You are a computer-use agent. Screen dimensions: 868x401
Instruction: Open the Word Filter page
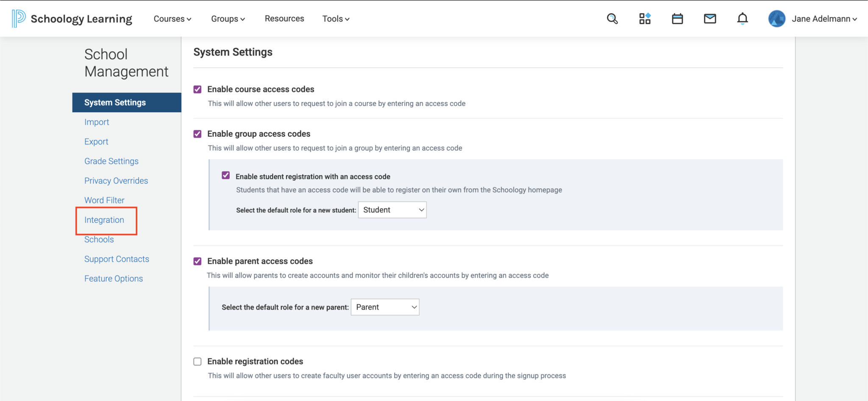(x=104, y=200)
